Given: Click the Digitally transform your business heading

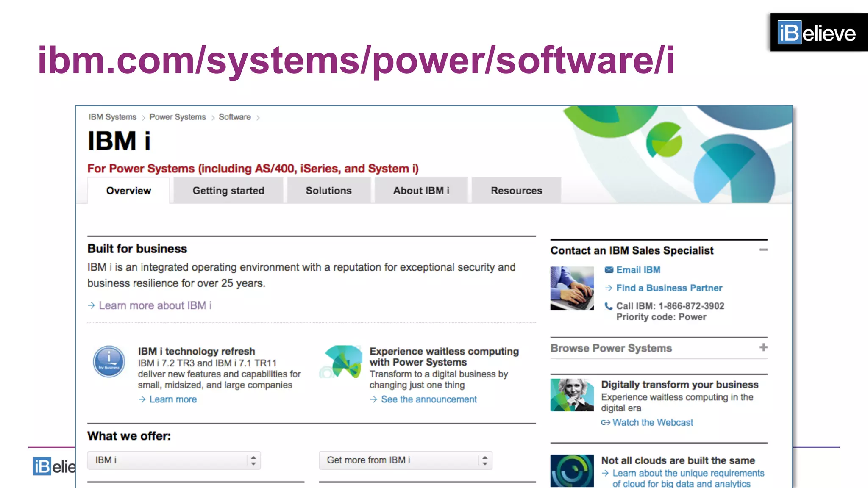Looking at the screenshot, I should coord(680,385).
